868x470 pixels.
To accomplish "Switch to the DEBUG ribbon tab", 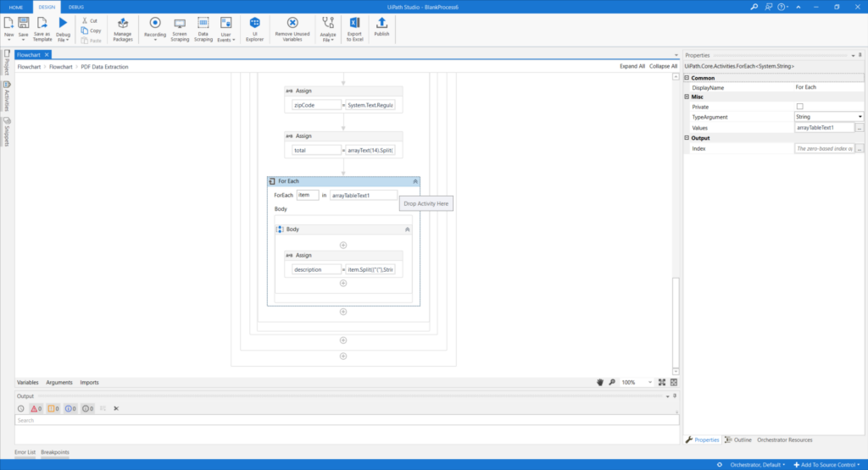I will [x=76, y=7].
